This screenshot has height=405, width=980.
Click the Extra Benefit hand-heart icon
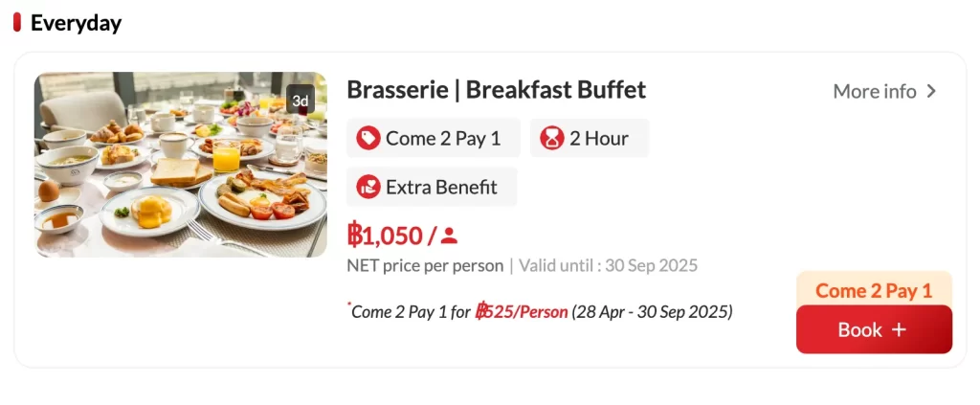click(368, 187)
